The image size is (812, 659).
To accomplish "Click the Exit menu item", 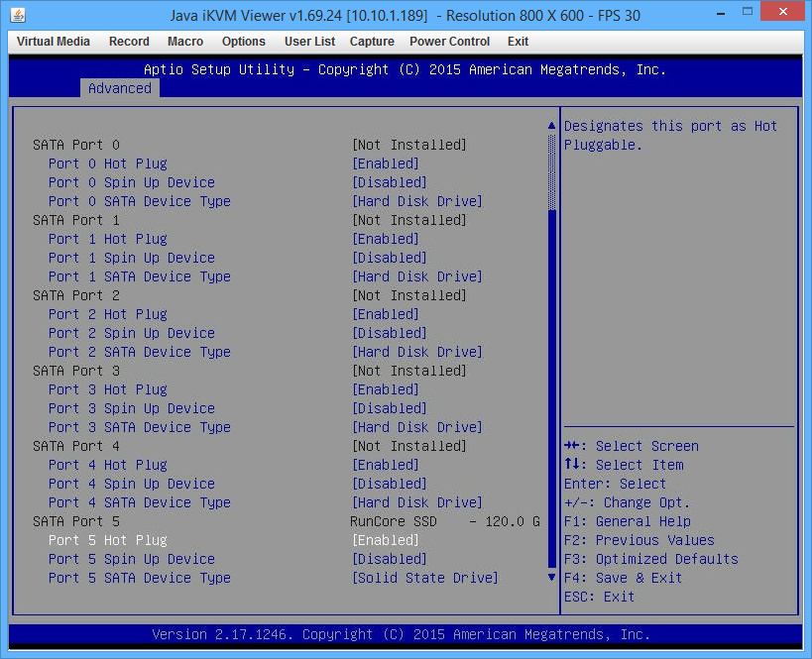I will [x=518, y=42].
